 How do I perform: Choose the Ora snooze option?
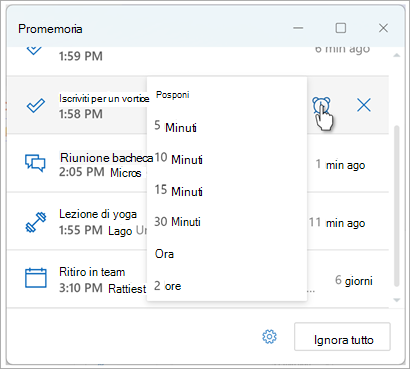tap(227, 254)
